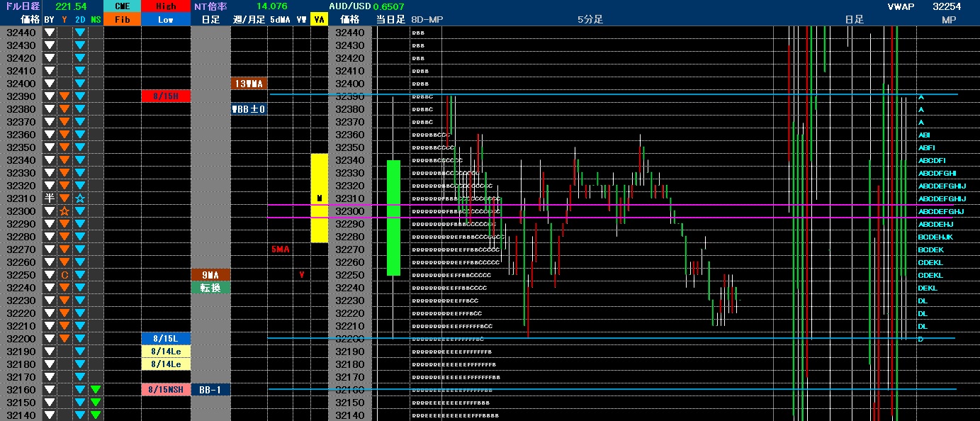Select the yellow VA column header
The width and height of the screenshot is (980, 421).
coord(320,20)
